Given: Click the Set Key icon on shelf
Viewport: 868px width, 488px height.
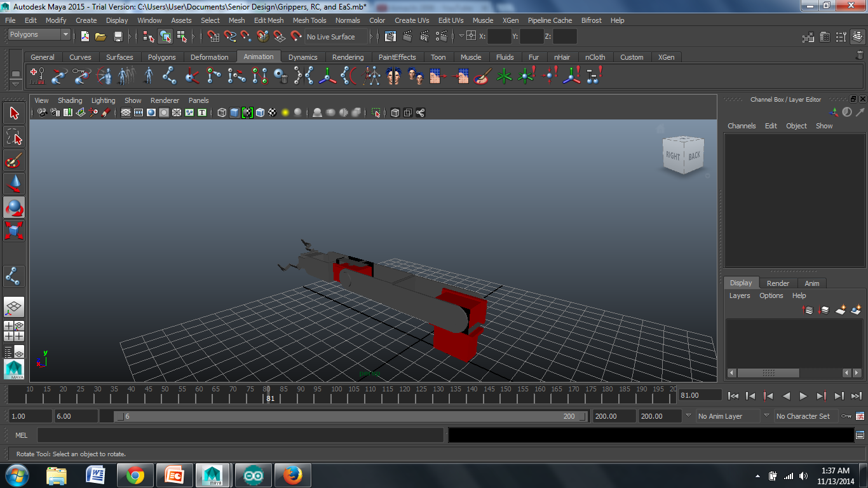Looking at the screenshot, I should [37, 76].
